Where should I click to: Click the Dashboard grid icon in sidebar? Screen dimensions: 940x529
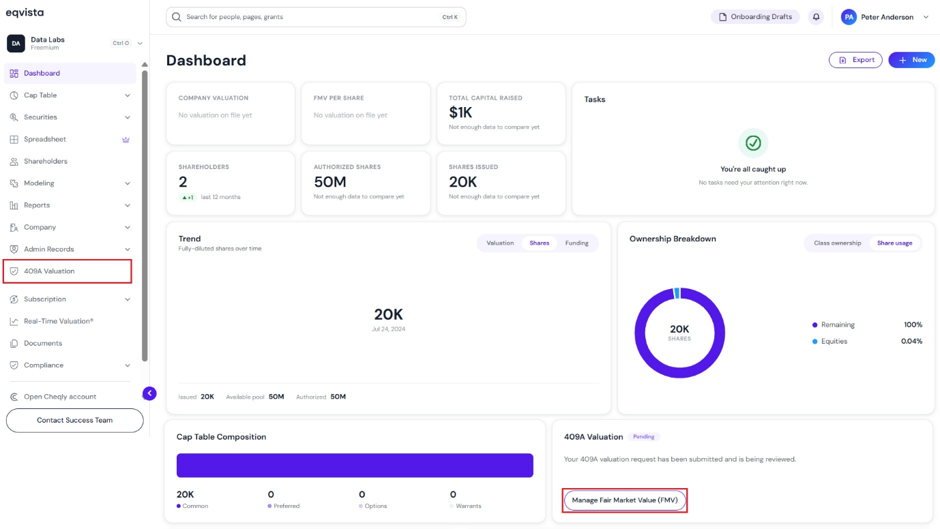pyautogui.click(x=14, y=73)
